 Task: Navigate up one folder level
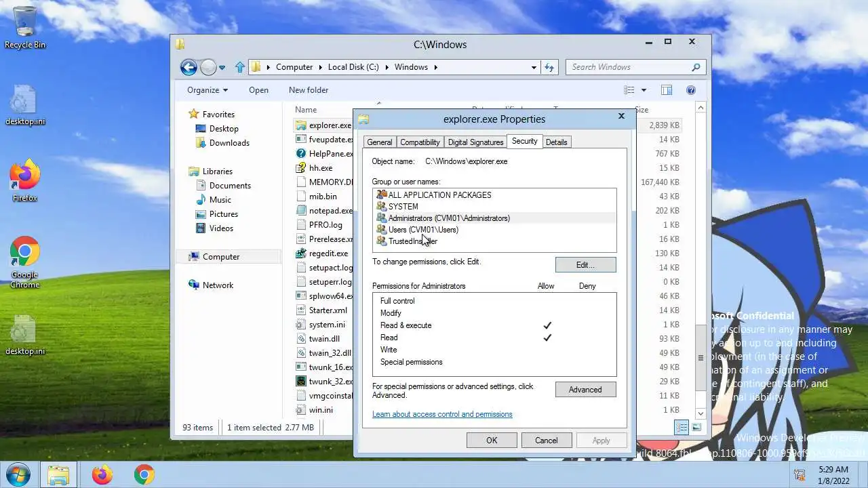(239, 67)
